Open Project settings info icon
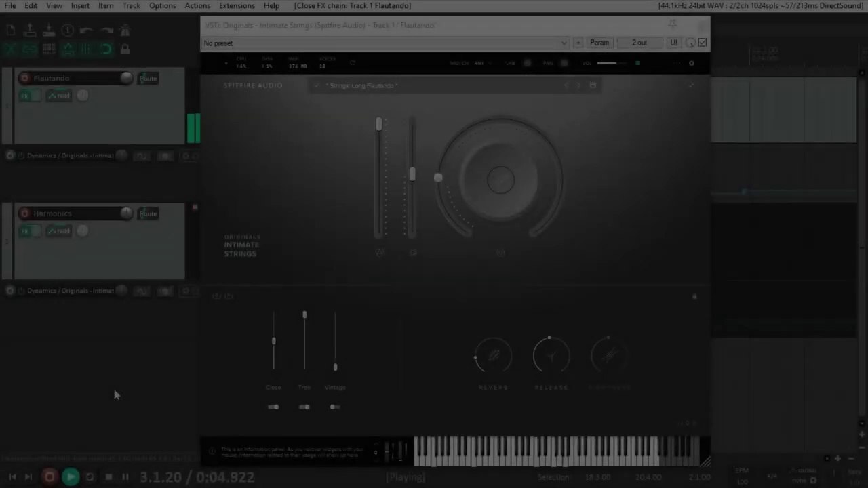Screen dimensions: 868x488 click(68, 30)
